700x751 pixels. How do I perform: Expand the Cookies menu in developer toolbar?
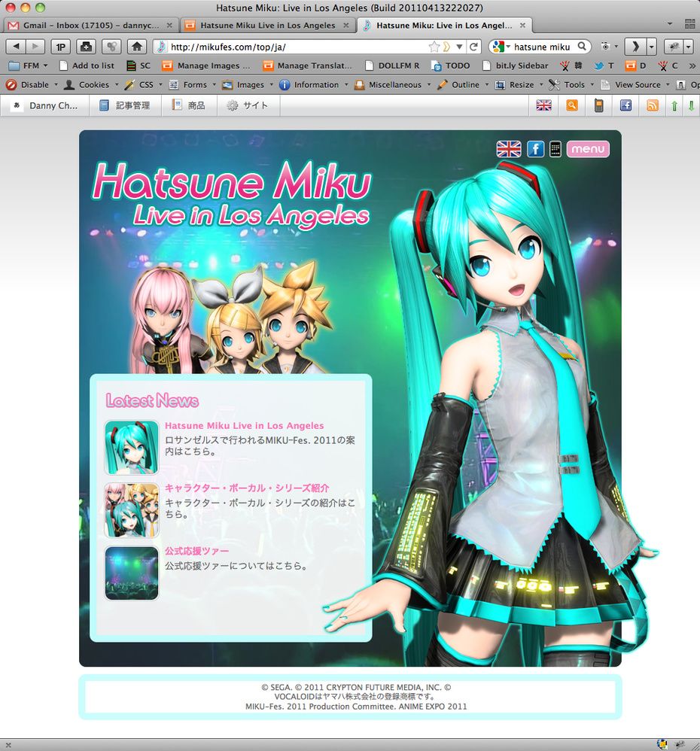point(93,85)
